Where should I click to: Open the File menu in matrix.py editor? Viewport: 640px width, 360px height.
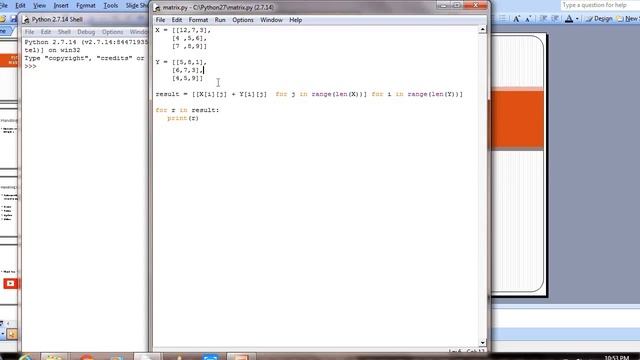(x=160, y=20)
